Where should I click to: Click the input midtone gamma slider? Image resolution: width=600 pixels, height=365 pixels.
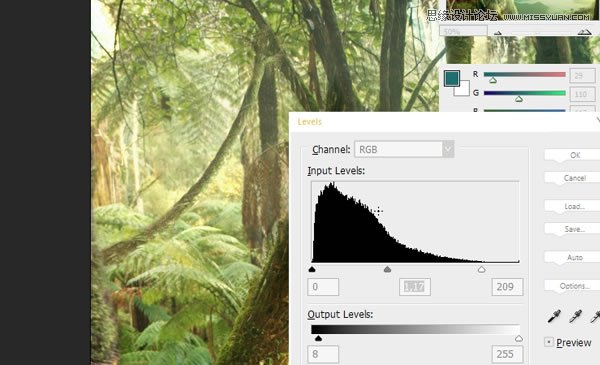387,269
